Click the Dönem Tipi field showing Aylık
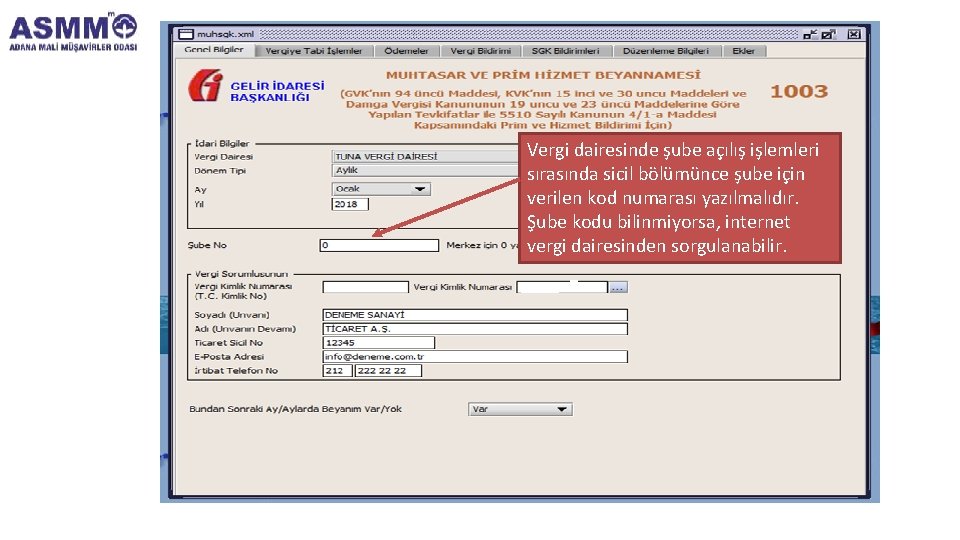Screen dimensions: 960x540 (424, 170)
